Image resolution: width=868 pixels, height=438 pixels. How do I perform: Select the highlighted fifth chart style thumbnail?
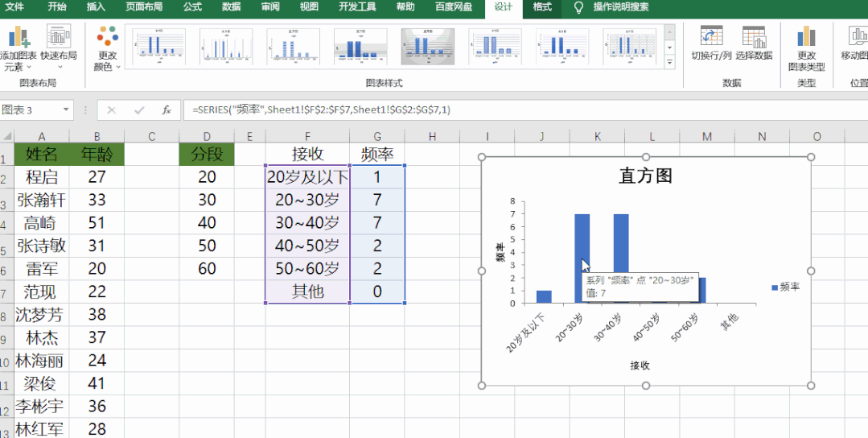[x=427, y=47]
